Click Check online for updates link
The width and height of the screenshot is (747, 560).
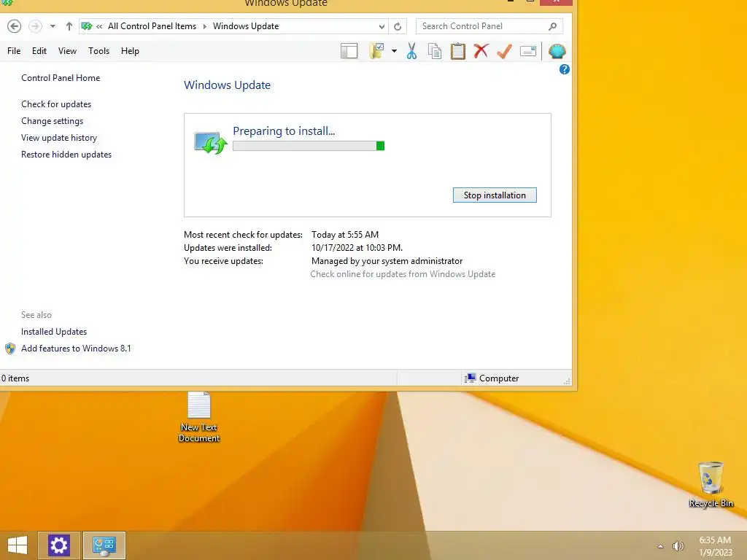403,274
